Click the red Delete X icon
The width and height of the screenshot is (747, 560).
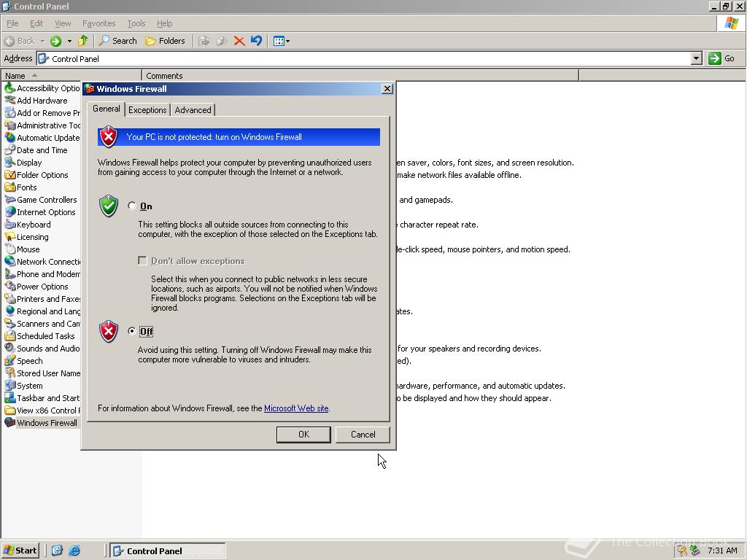point(239,41)
